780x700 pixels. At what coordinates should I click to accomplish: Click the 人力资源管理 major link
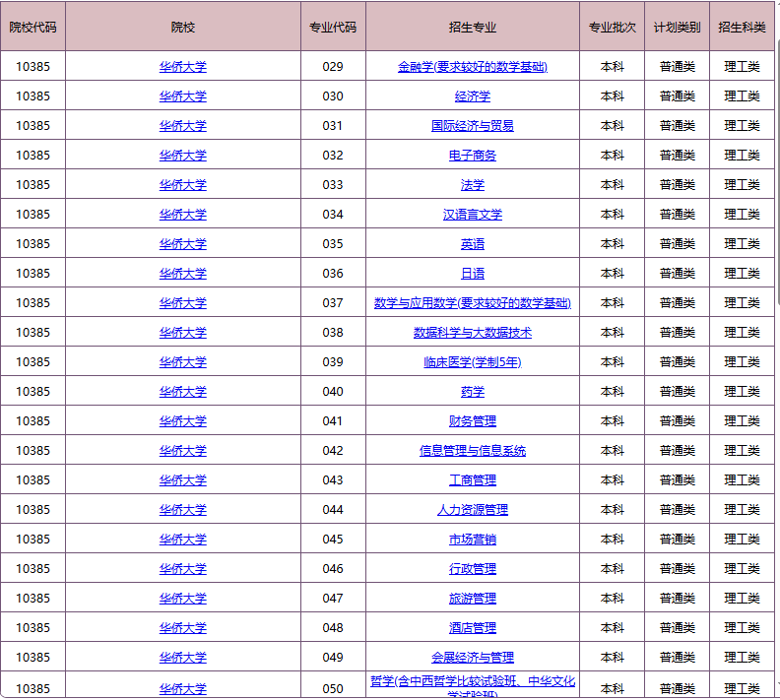click(x=472, y=510)
